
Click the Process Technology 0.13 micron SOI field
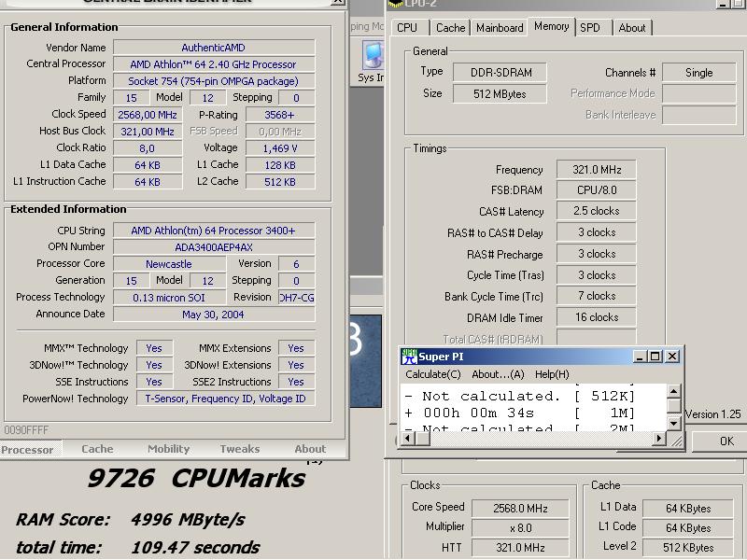pos(169,298)
